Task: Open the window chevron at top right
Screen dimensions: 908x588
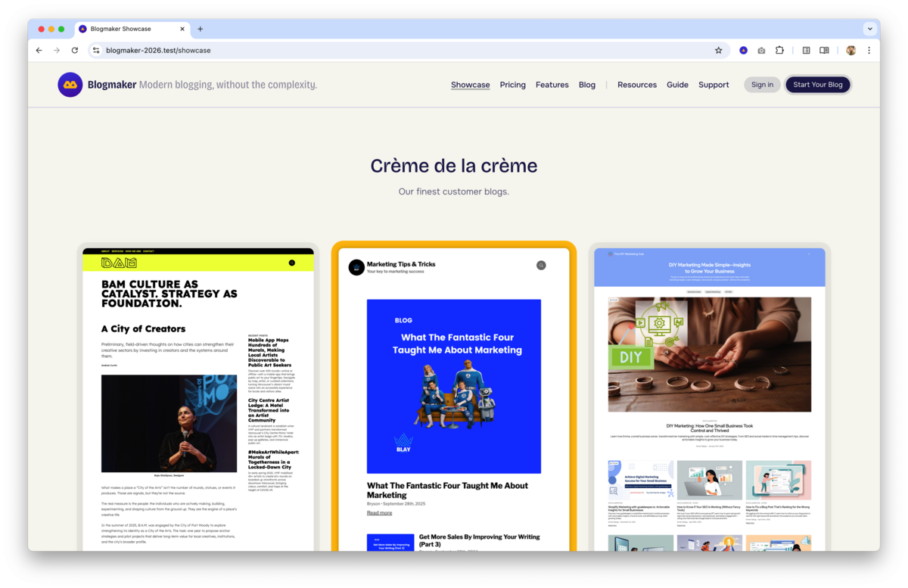Action: click(x=869, y=29)
